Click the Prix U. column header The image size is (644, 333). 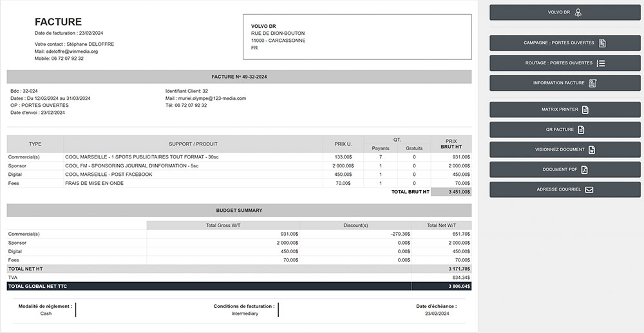(343, 144)
